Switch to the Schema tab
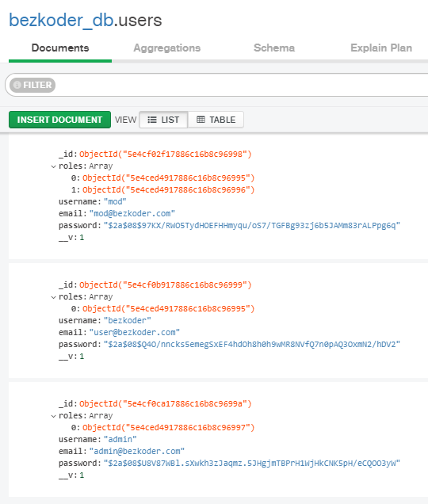This screenshot has width=428, height=504. coord(274,48)
